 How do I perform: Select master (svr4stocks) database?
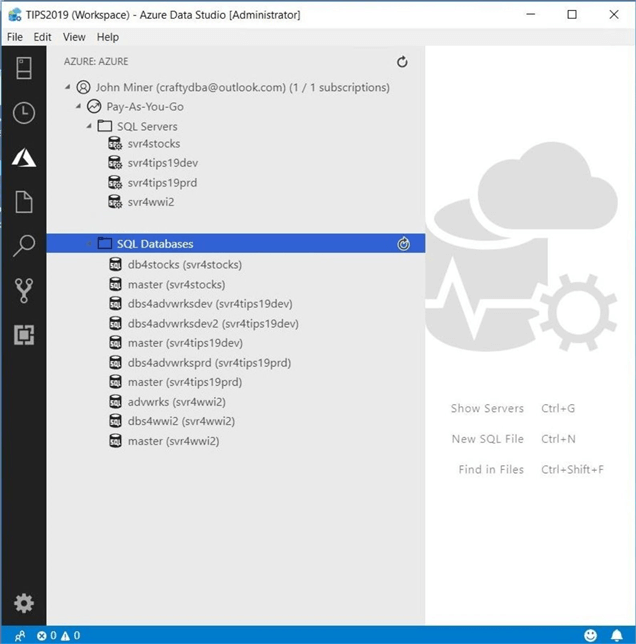(177, 284)
